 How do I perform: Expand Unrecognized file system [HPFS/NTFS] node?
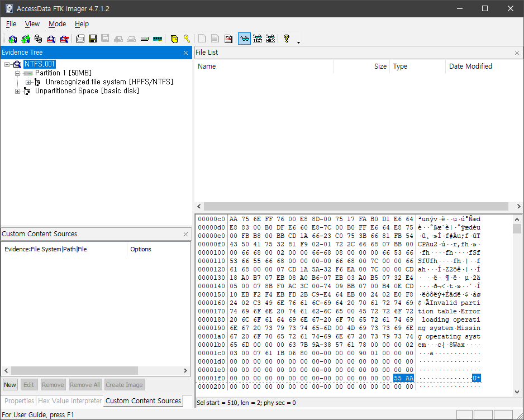click(28, 82)
